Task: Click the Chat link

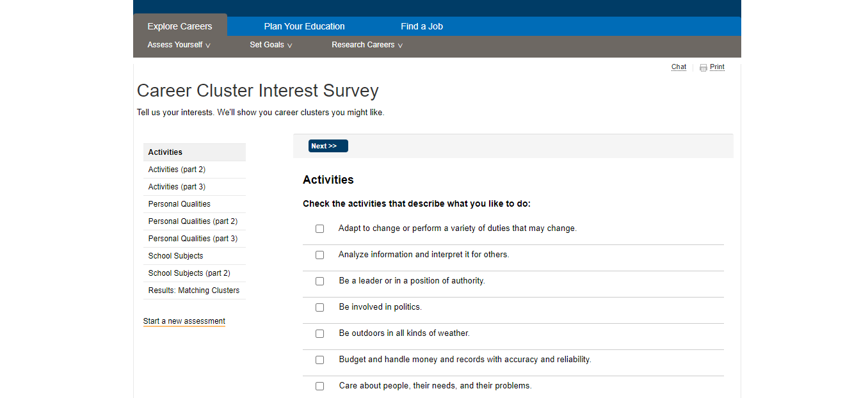Action: pos(679,67)
